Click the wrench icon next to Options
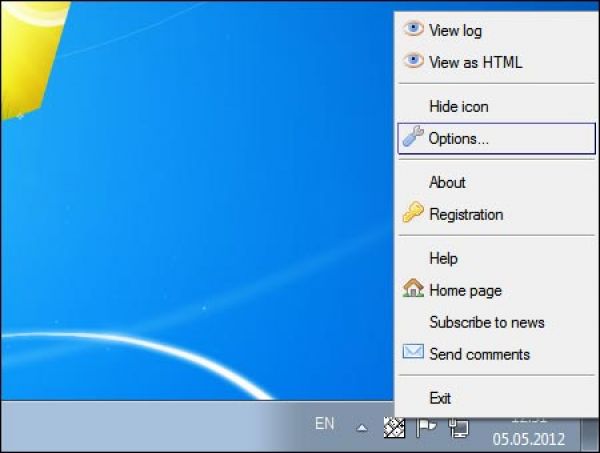The width and height of the screenshot is (600, 453). click(413, 136)
